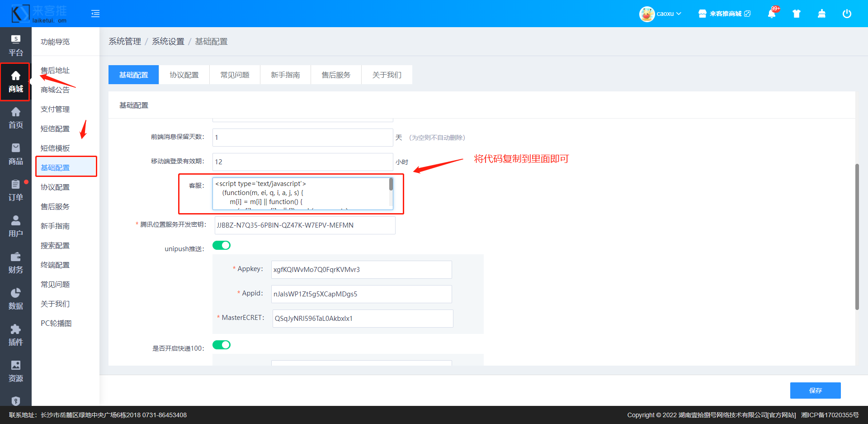Viewport: 868px width, 424px height.
Task: Click the Appkey input field
Action: [x=361, y=269]
